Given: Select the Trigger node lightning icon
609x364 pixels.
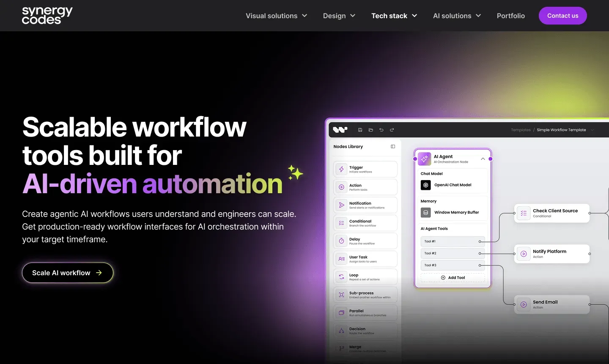Looking at the screenshot, I should [341, 169].
